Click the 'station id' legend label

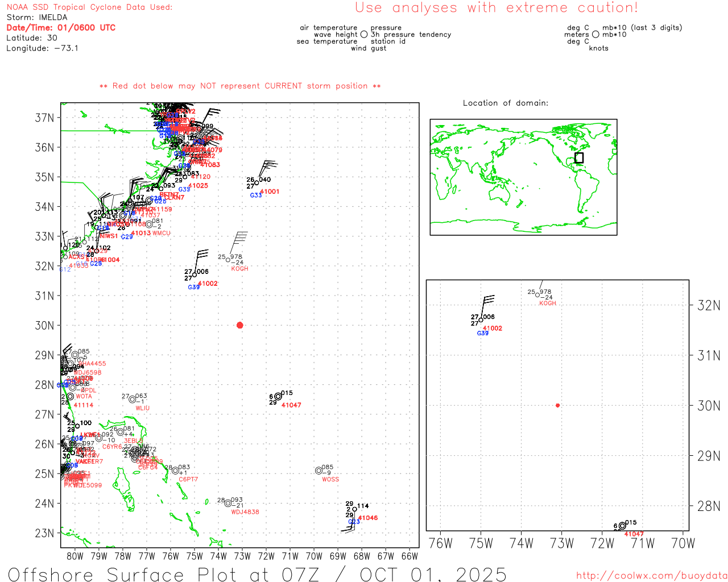click(388, 41)
